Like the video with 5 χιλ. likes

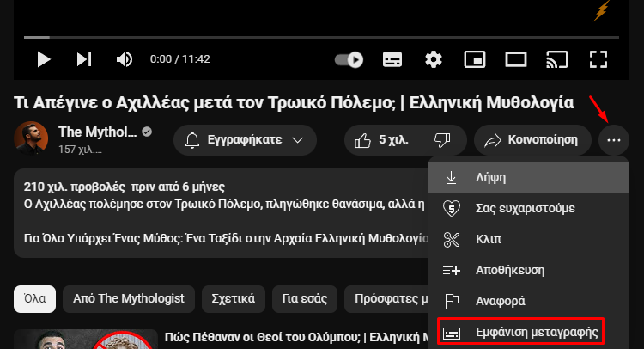pyautogui.click(x=382, y=140)
